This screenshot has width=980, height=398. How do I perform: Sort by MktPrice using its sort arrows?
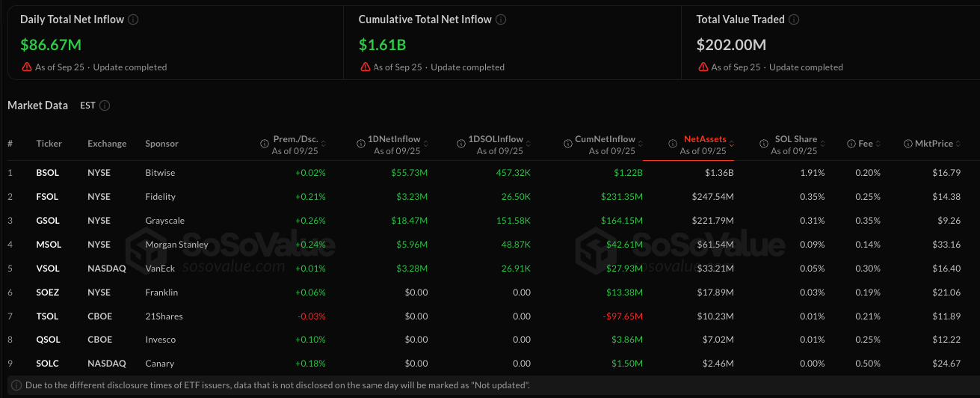957,144
